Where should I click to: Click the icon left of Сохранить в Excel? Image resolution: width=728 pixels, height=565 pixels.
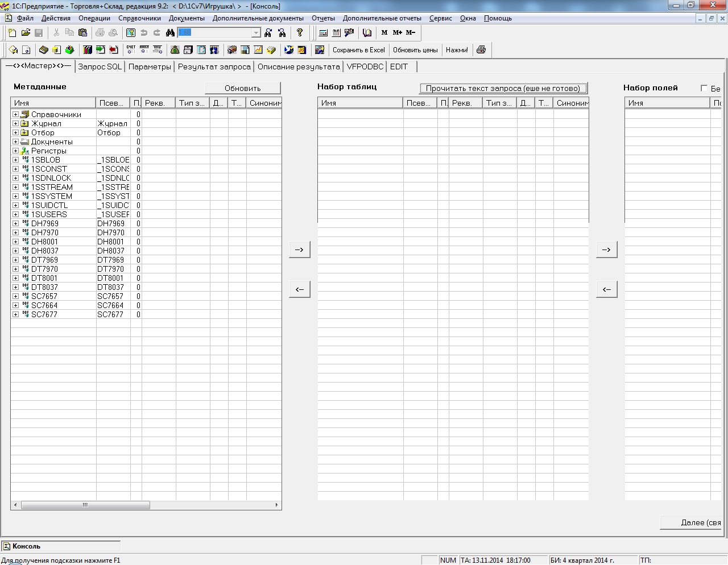[x=320, y=50]
